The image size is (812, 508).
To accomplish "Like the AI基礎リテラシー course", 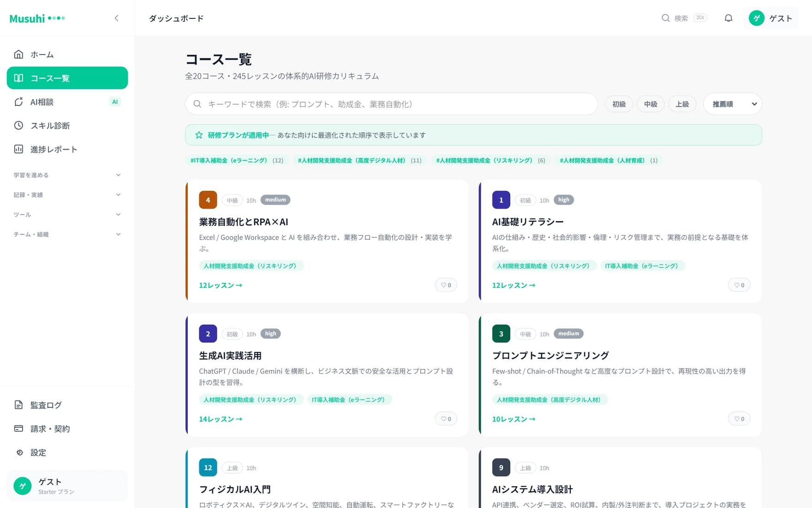I will [x=739, y=285].
